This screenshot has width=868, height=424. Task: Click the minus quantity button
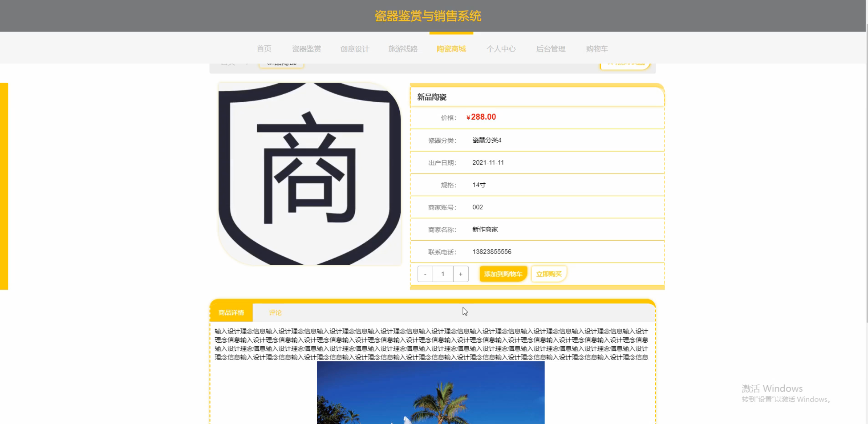tap(425, 274)
